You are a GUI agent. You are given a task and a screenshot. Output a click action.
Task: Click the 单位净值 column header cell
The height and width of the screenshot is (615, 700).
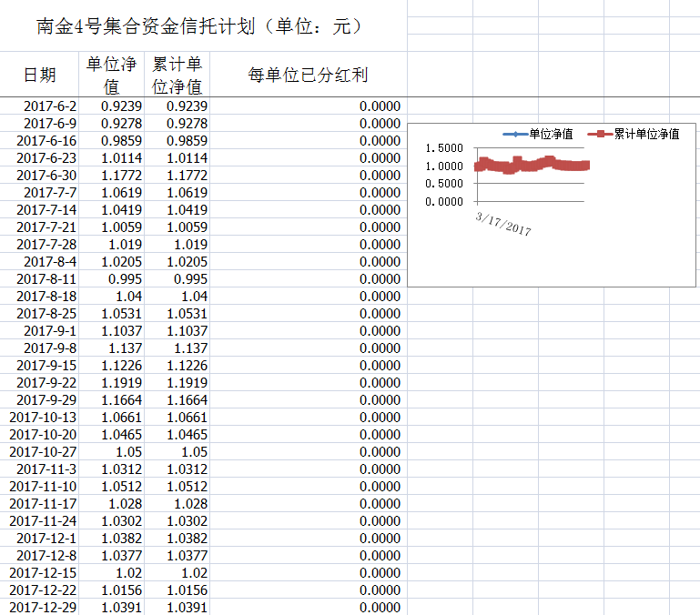(x=111, y=75)
